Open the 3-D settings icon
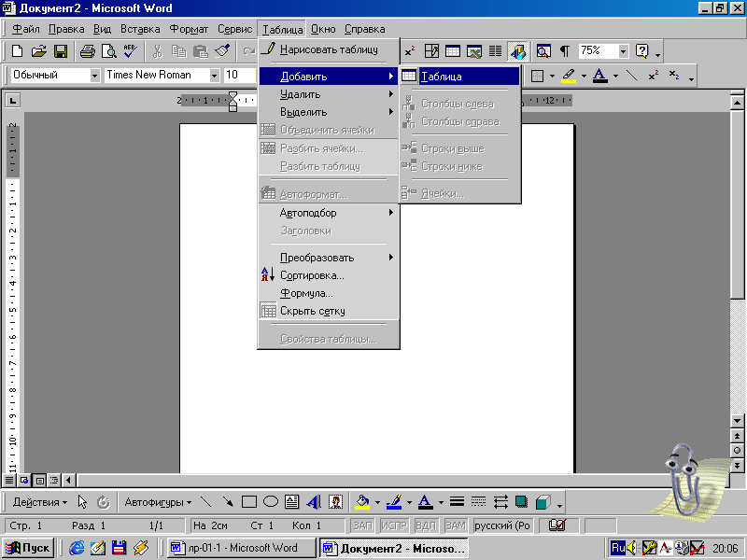Image resolution: width=747 pixels, height=560 pixels. (x=543, y=502)
